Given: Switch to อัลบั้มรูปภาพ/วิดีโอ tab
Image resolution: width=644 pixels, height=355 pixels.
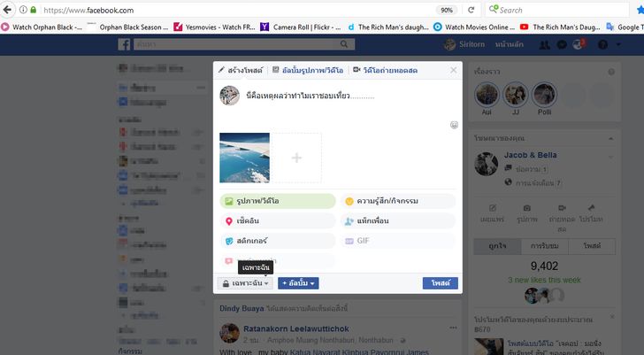Looking at the screenshot, I should tap(309, 69).
